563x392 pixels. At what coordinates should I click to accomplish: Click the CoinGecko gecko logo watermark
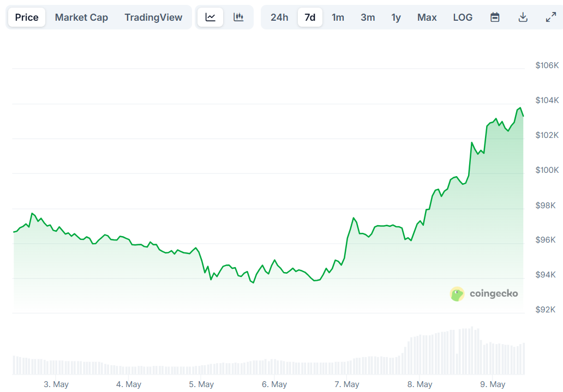pos(456,294)
